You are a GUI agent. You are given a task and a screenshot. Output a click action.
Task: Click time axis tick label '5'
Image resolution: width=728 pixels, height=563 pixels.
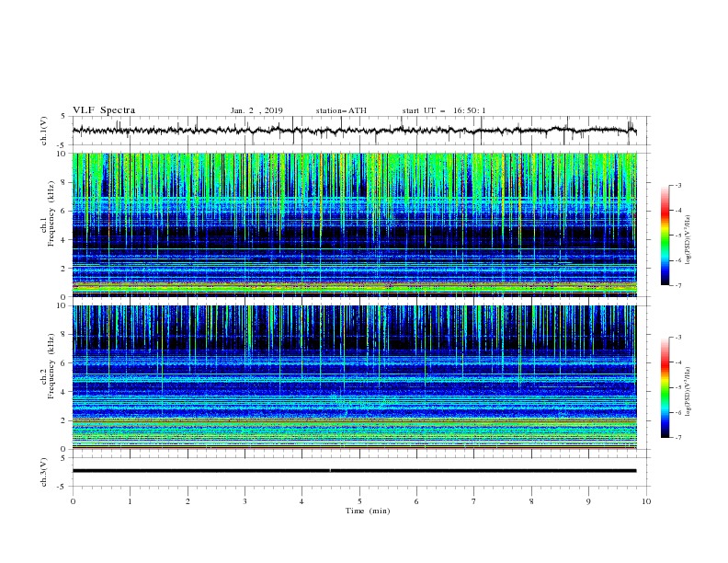click(359, 501)
